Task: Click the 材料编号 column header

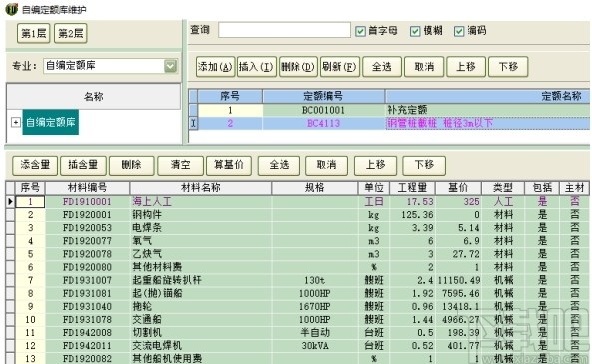Action: click(x=87, y=187)
